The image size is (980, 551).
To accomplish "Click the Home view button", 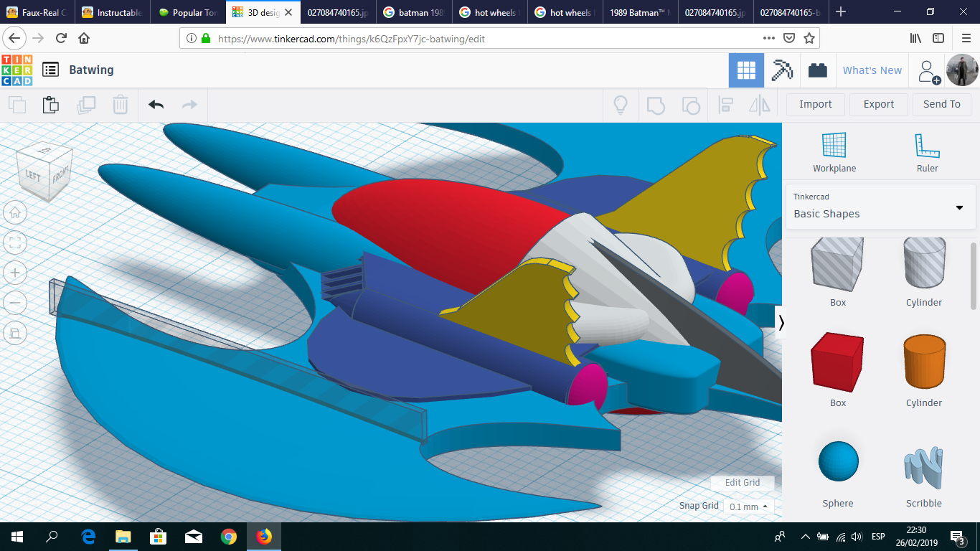I will click(15, 212).
